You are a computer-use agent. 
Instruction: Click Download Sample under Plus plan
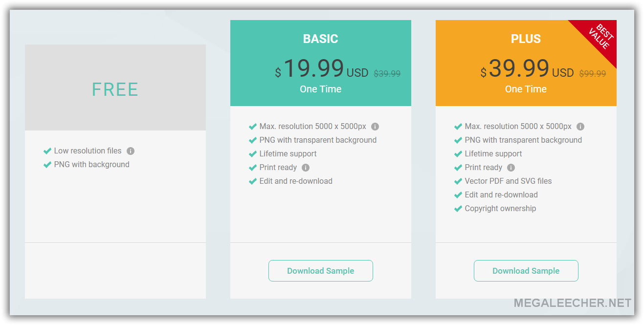coord(526,271)
